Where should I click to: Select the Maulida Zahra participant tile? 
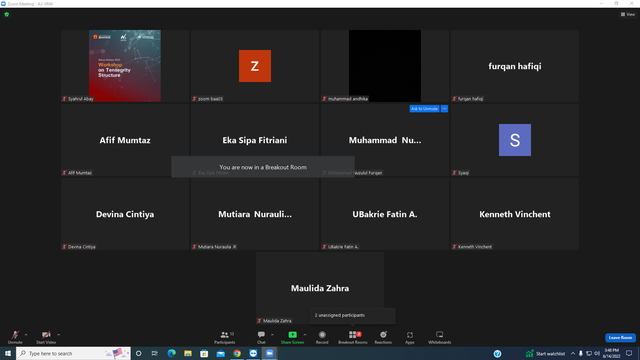320,288
